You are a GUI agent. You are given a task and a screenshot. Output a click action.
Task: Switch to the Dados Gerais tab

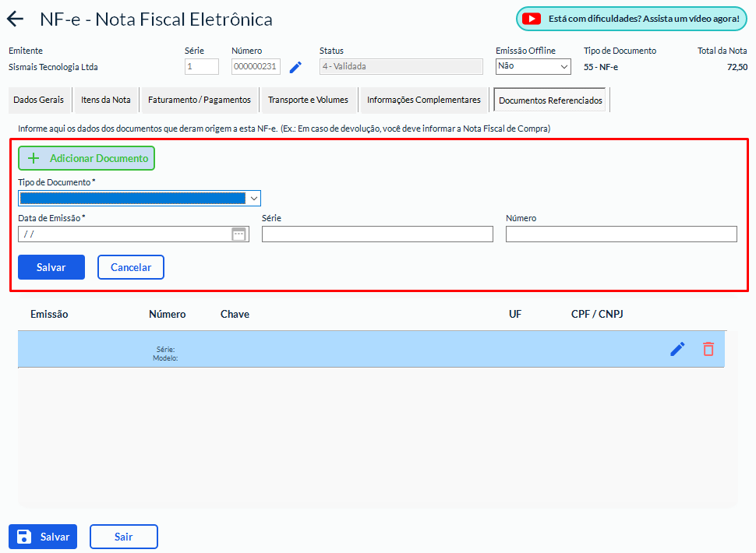pyautogui.click(x=39, y=100)
